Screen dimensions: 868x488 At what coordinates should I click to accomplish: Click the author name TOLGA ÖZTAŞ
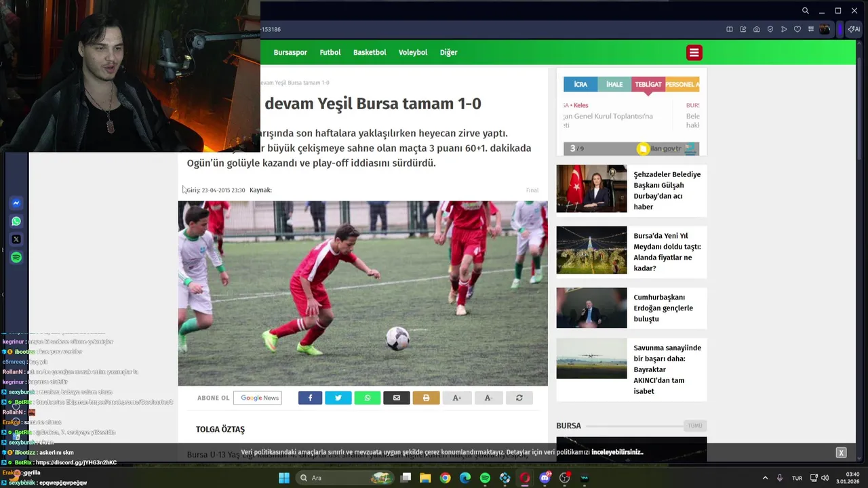click(x=220, y=429)
